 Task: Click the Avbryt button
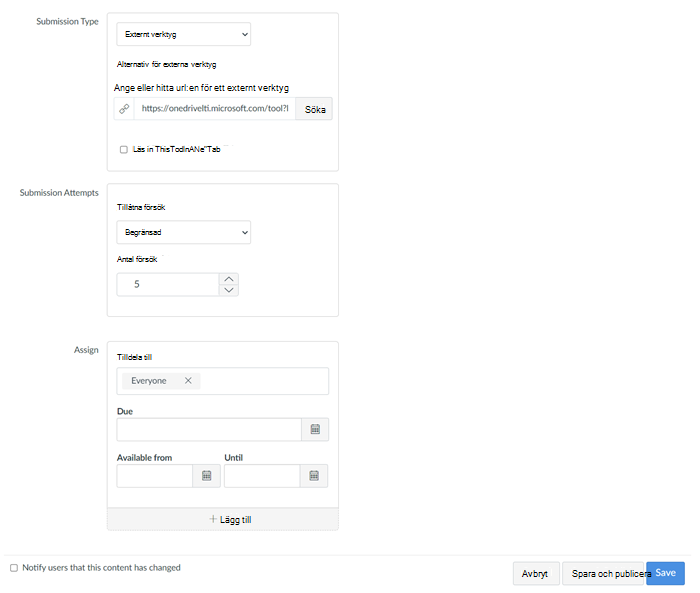pos(536,574)
